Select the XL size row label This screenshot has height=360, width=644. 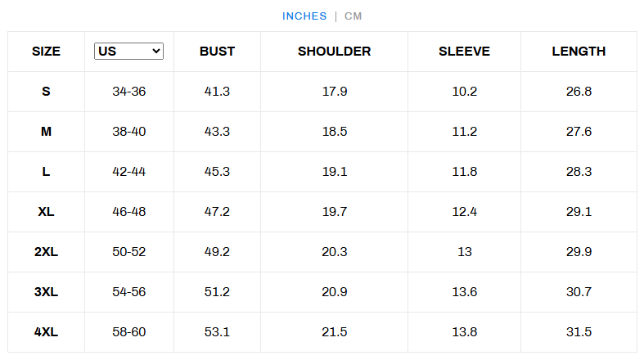46,211
